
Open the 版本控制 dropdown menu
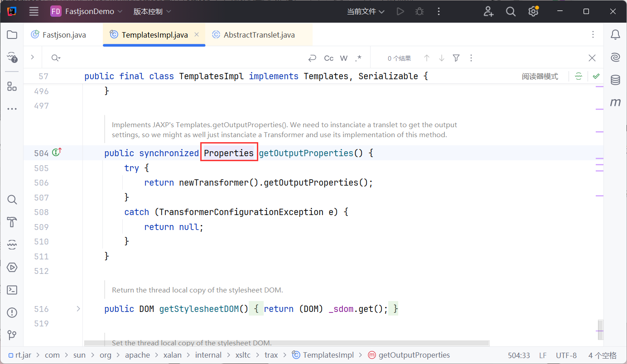152,11
